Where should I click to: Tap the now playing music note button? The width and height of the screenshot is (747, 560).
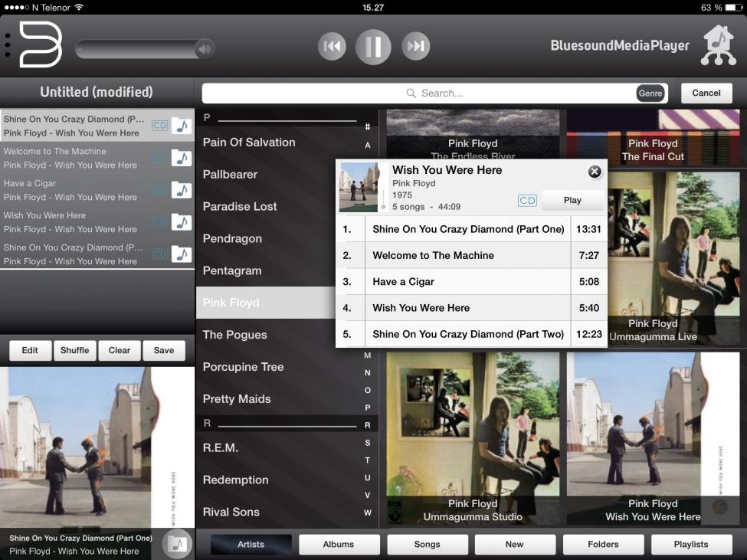coord(177,543)
